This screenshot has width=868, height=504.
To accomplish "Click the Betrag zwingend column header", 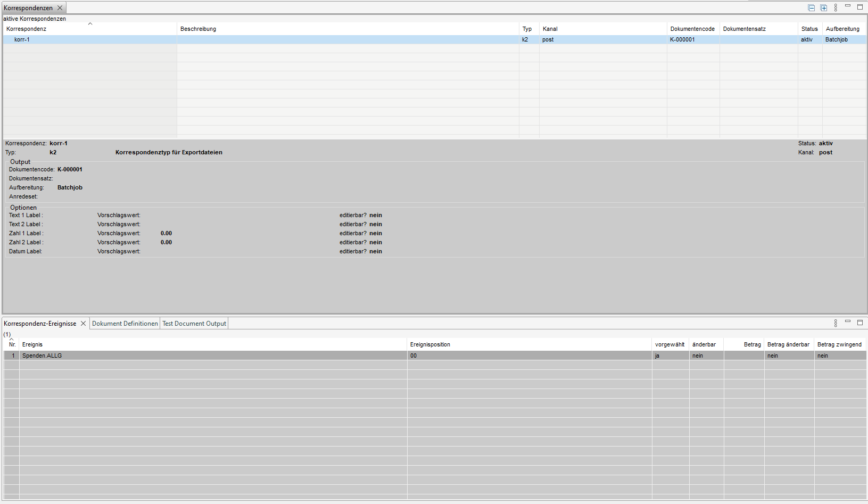I will coord(839,344).
